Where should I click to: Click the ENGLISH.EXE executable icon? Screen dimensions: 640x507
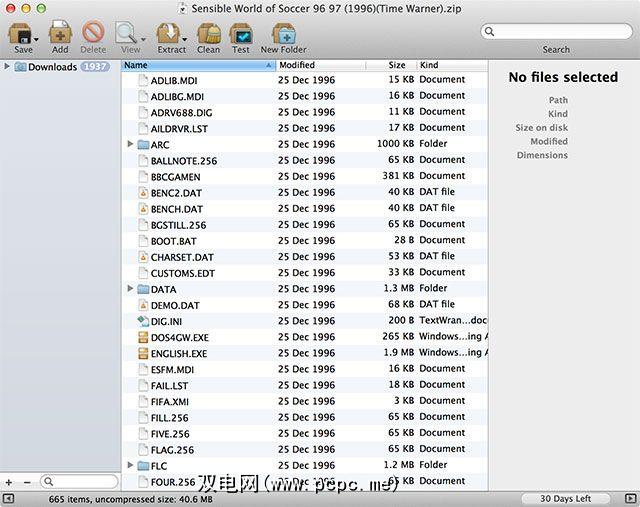coord(143,353)
